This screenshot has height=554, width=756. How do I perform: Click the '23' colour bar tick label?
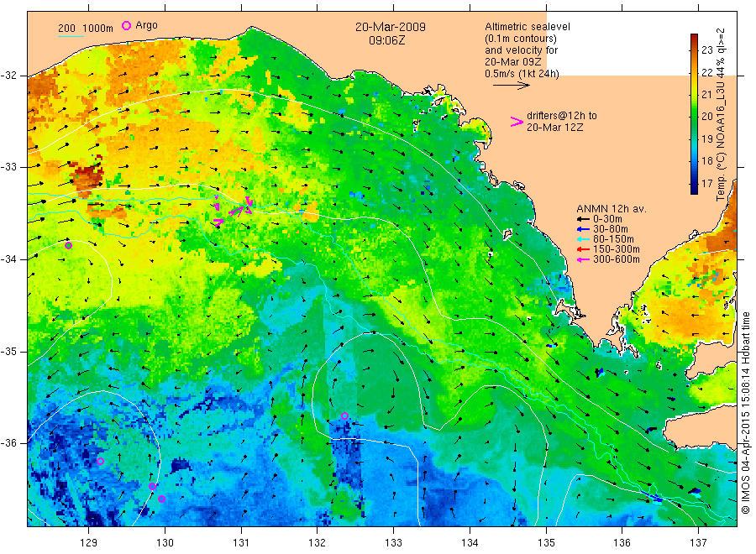(706, 50)
